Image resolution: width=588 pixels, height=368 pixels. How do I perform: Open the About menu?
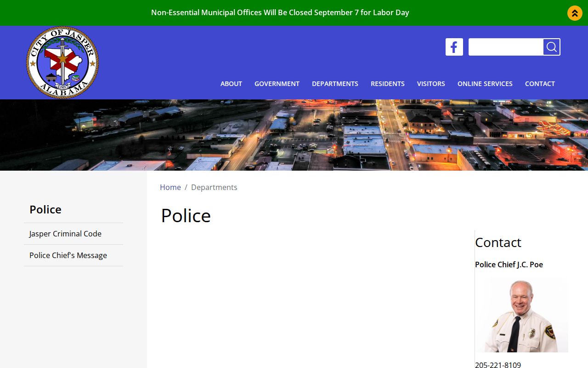click(231, 84)
